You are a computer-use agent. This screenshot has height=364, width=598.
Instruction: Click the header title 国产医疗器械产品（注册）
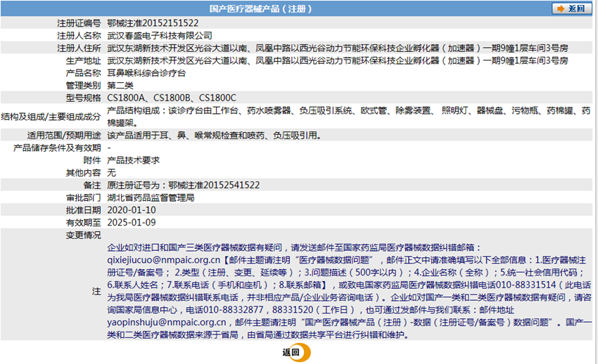[261, 8]
